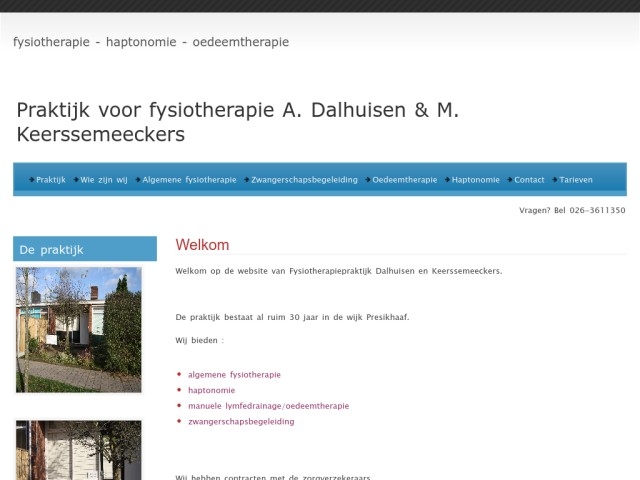Click the second sidebar photo at the bottom
The height and width of the screenshot is (480, 640).
coord(78,450)
